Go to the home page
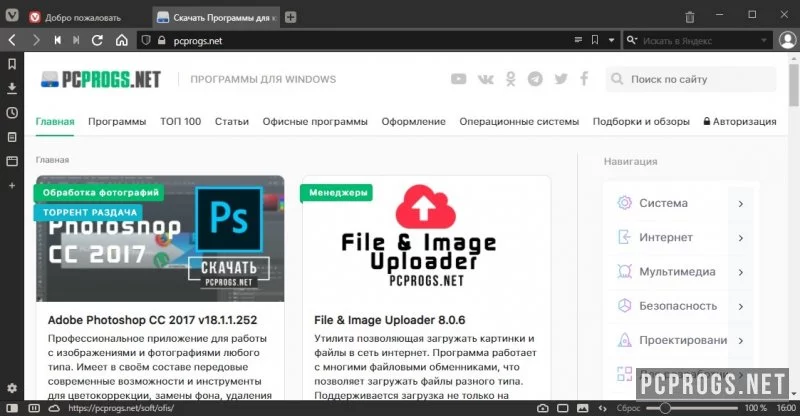This screenshot has width=800, height=416. [121, 40]
